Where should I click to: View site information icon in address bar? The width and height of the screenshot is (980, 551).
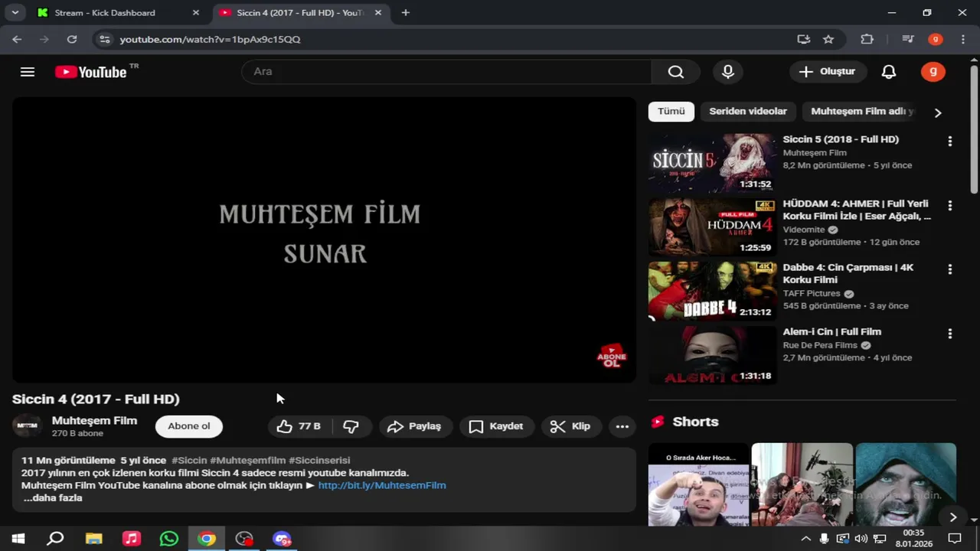pyautogui.click(x=105, y=39)
